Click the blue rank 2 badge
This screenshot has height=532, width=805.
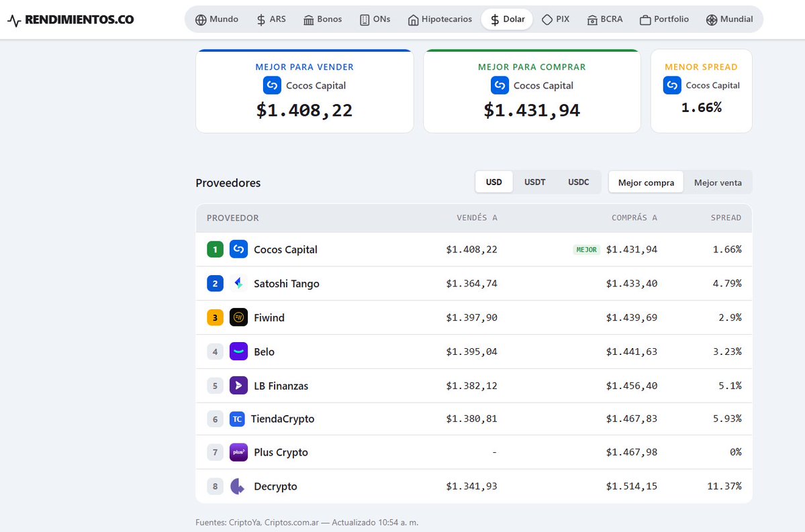pyautogui.click(x=215, y=283)
